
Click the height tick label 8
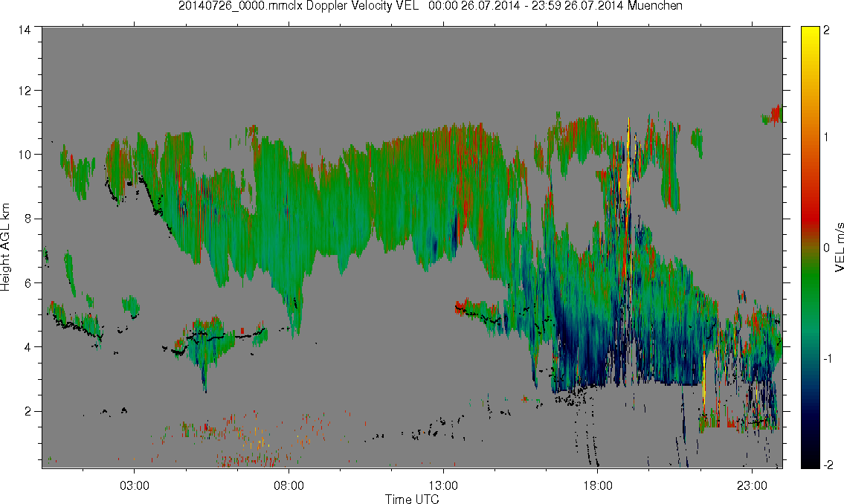coord(28,219)
